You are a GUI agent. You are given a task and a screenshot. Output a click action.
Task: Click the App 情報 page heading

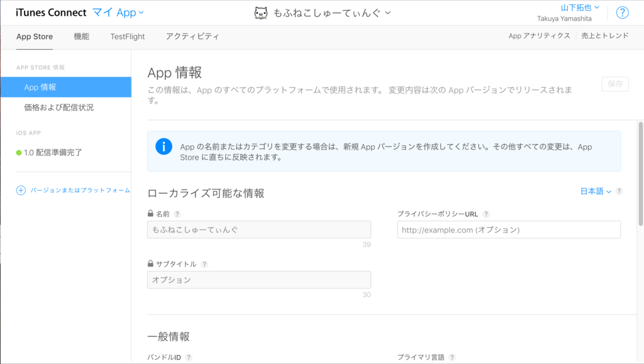pyautogui.click(x=175, y=73)
